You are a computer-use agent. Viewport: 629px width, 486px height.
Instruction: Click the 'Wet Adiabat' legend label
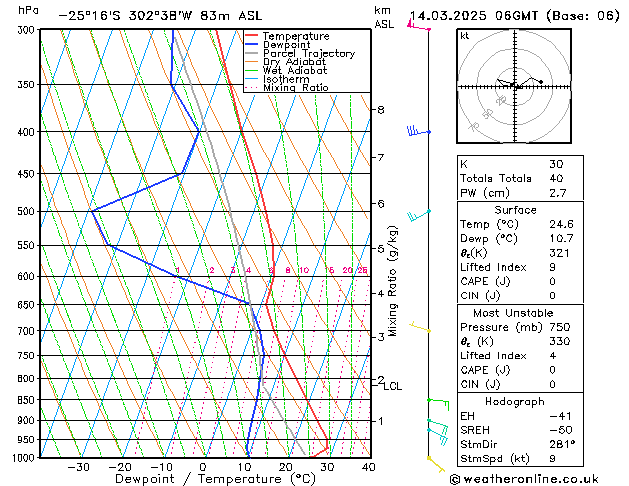pyautogui.click(x=295, y=70)
